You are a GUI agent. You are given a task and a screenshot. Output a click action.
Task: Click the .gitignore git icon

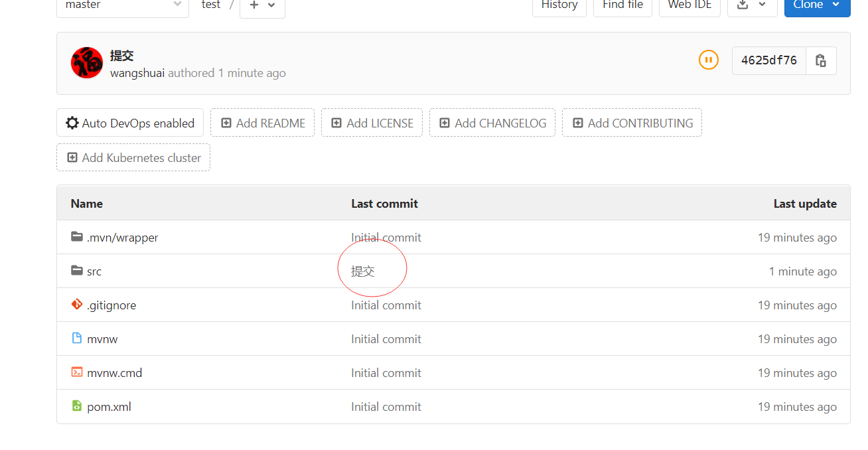click(x=77, y=305)
